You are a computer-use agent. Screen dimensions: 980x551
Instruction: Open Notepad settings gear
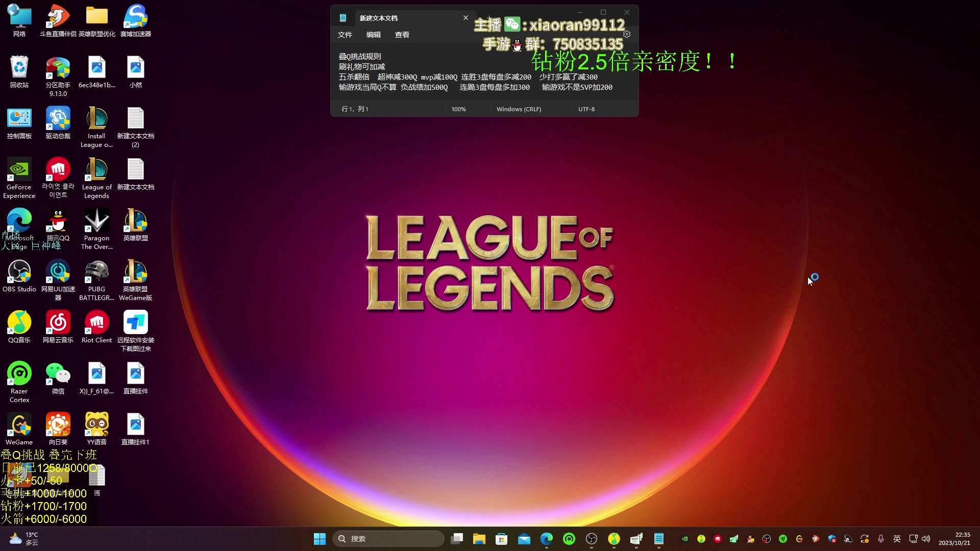point(627,34)
